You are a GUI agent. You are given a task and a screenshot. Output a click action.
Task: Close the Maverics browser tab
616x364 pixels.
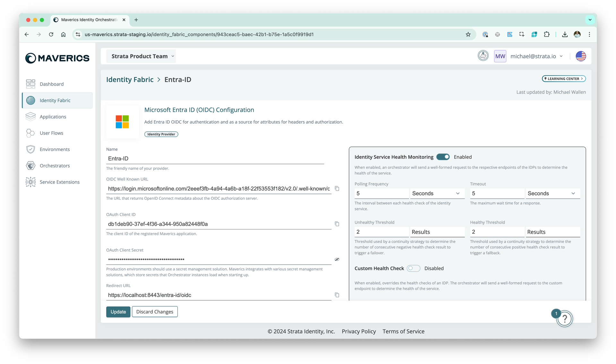coord(124,20)
